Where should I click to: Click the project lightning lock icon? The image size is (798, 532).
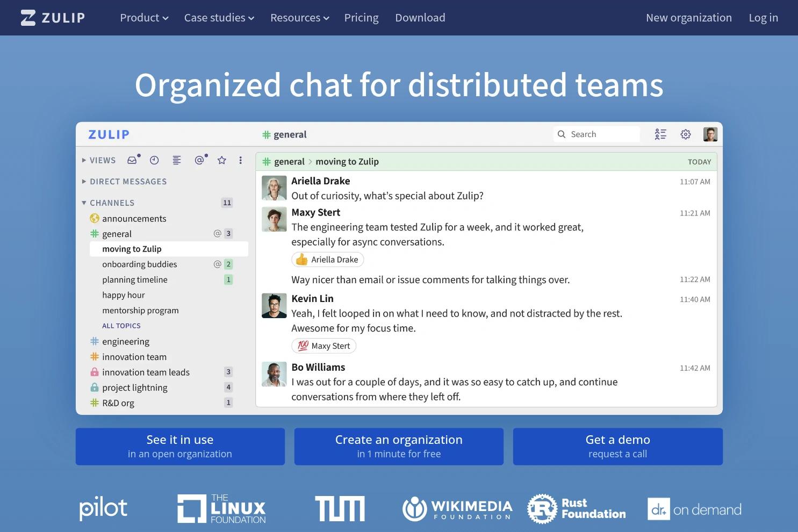(x=95, y=387)
